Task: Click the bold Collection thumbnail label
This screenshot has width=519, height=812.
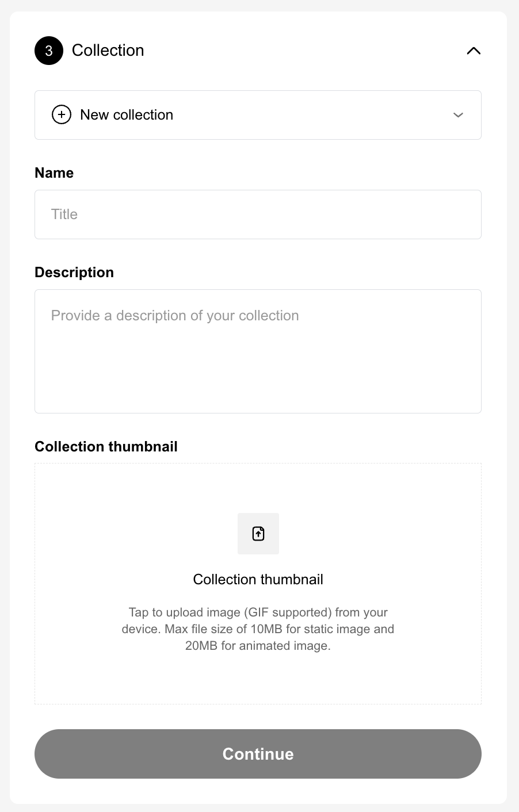Action: point(106,447)
